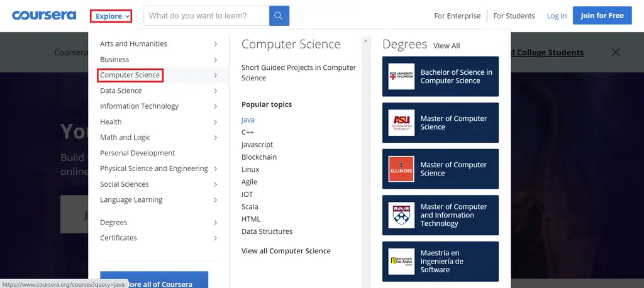The width and height of the screenshot is (644, 288).
Task: Open For Students link
Action: (514, 16)
